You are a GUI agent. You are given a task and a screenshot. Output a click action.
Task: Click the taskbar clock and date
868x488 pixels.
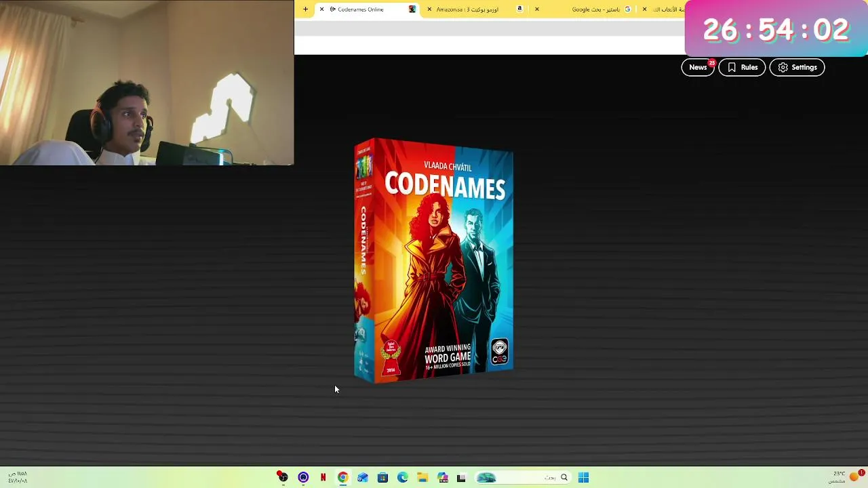(x=18, y=477)
